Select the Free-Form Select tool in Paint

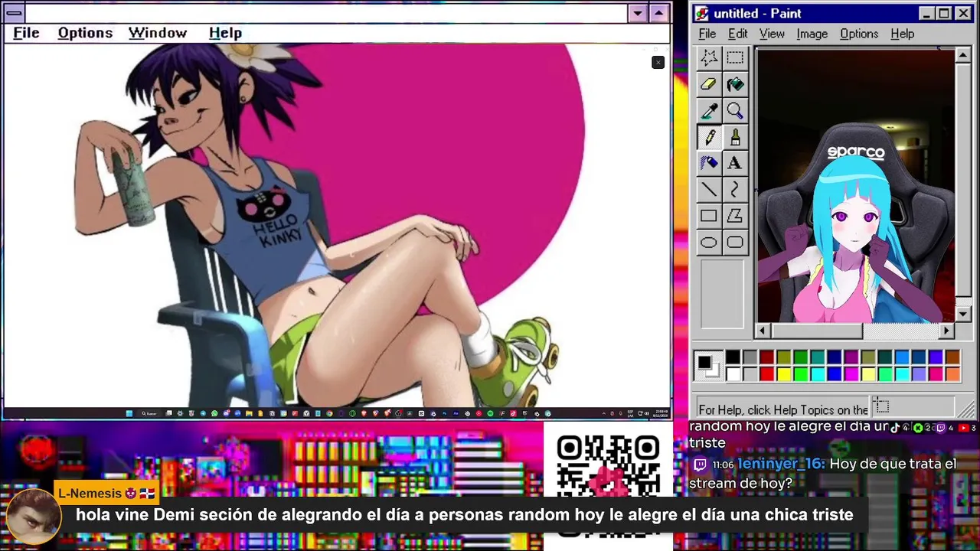[709, 57]
